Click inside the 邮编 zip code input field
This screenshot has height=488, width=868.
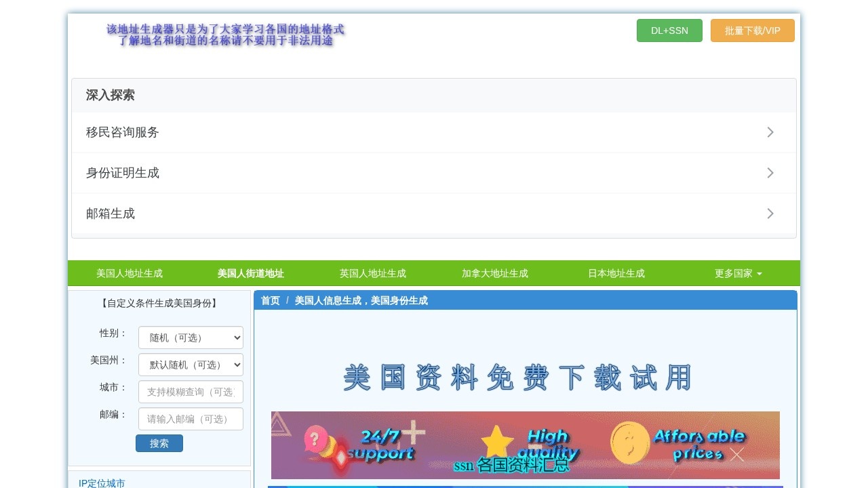pos(191,419)
